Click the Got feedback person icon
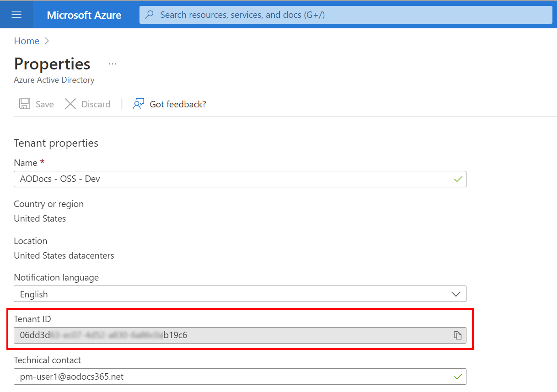The width and height of the screenshot is (557, 392). tap(138, 104)
